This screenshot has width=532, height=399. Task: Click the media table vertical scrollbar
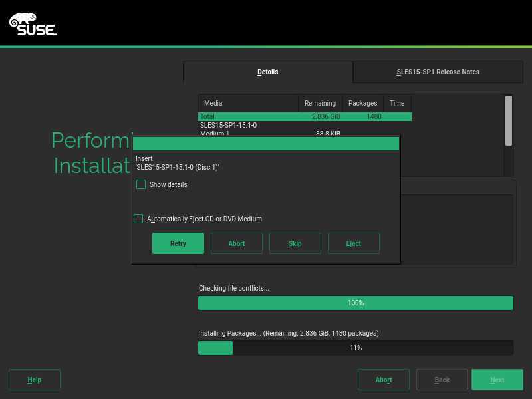click(x=508, y=120)
